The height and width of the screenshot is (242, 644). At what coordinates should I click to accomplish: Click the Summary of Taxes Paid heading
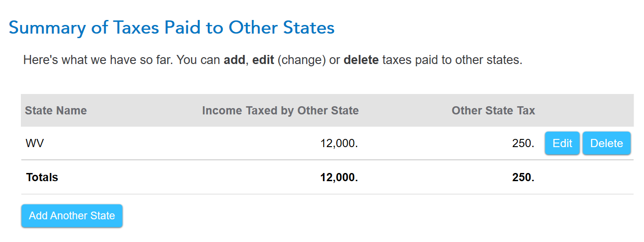tap(172, 28)
